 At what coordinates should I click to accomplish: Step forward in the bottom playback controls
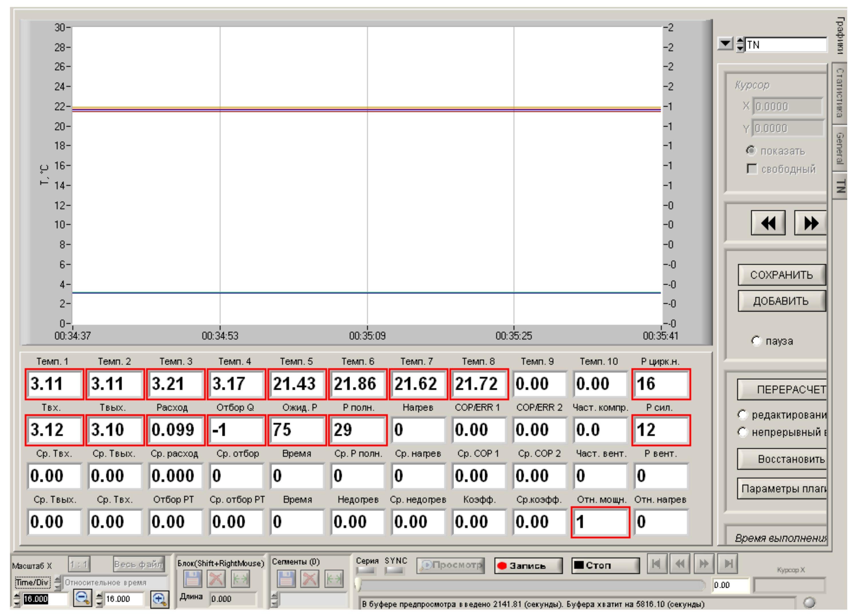click(x=703, y=564)
